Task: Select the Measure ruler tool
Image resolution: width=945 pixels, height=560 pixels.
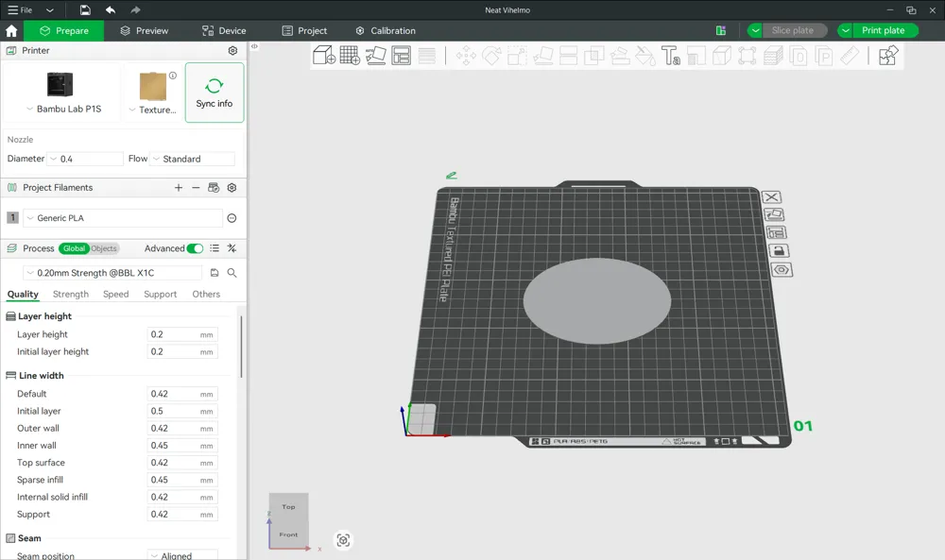Action: point(850,56)
